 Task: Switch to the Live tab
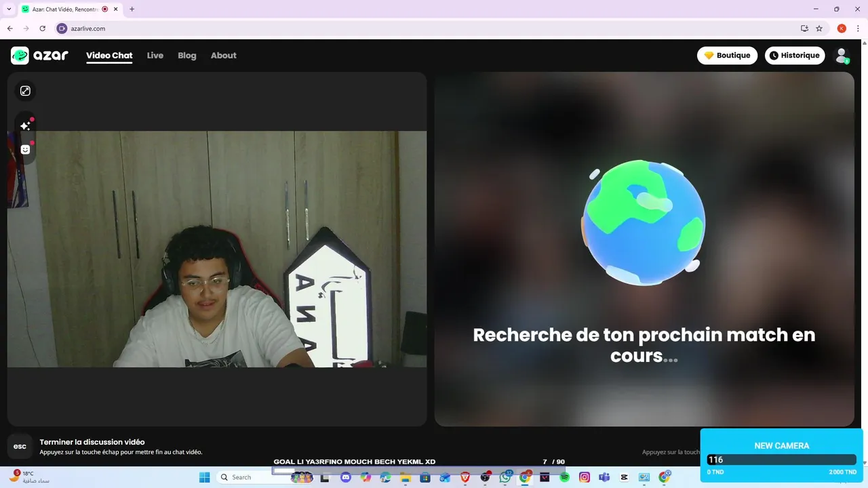click(155, 56)
